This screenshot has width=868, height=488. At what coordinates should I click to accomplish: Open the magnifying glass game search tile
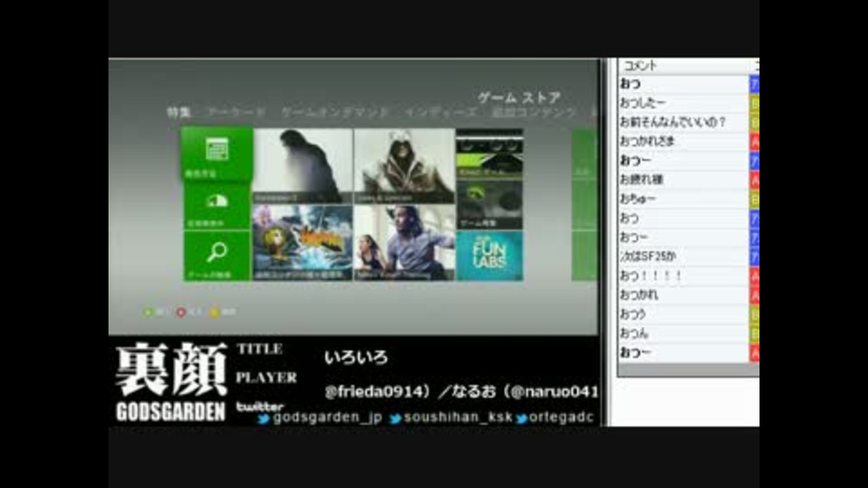(217, 256)
